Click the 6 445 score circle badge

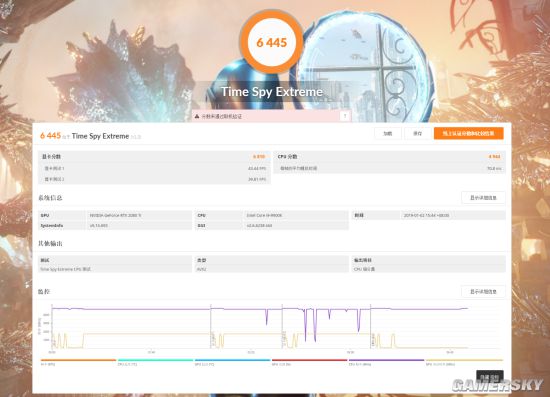(271, 42)
